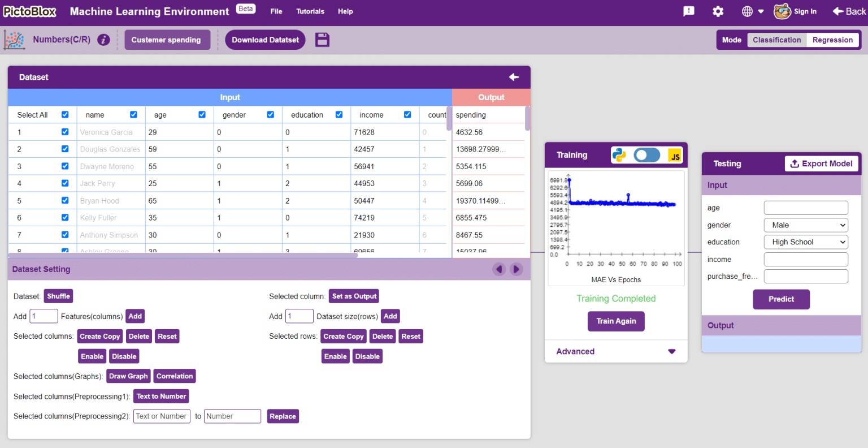Expand the Advanced section
This screenshot has height=448, width=868.
(616, 351)
